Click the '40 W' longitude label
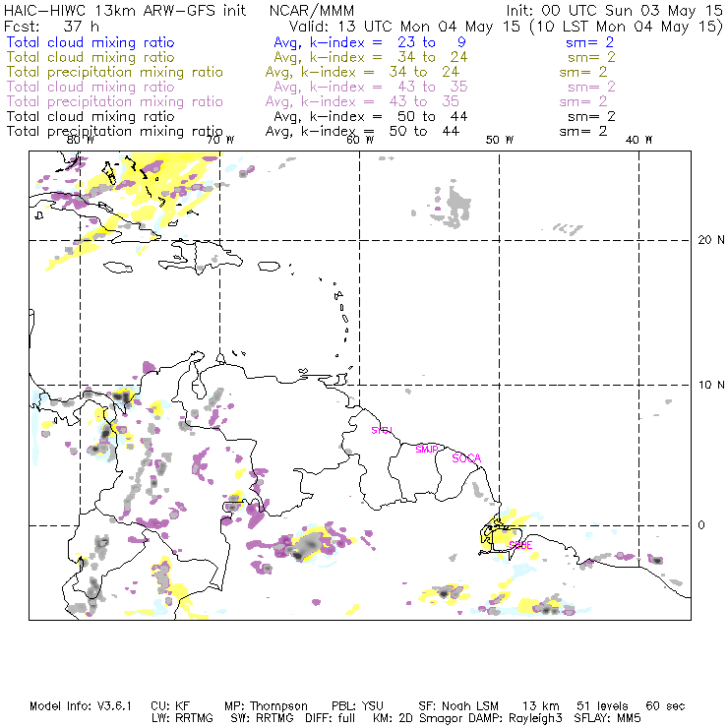The image size is (728, 728). (x=638, y=140)
